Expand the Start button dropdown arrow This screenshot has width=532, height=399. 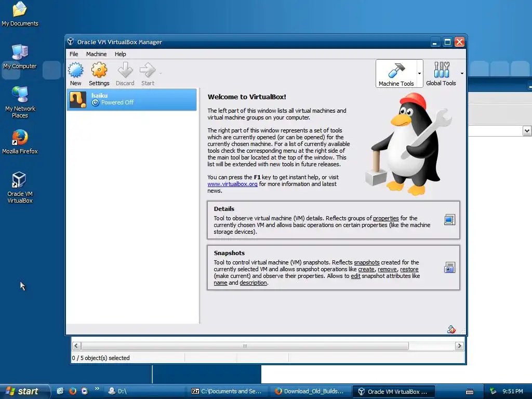[x=161, y=73]
